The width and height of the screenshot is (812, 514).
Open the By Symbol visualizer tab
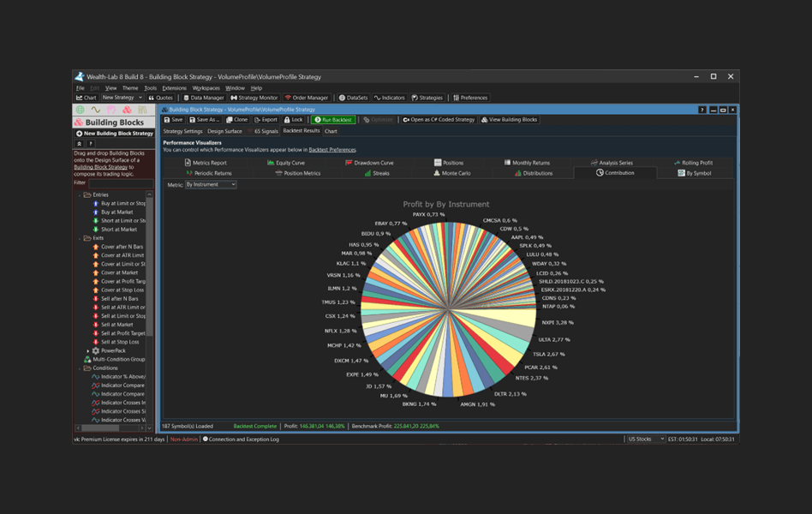(x=695, y=173)
